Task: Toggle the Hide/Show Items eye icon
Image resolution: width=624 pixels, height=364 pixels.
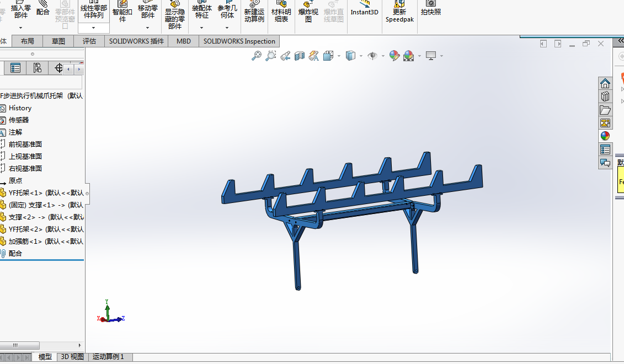Action: [x=372, y=56]
